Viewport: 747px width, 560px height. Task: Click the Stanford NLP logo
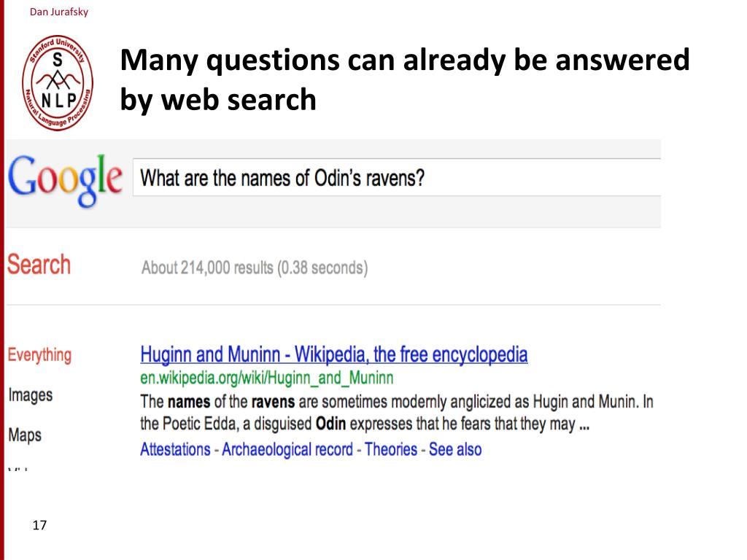coord(58,82)
